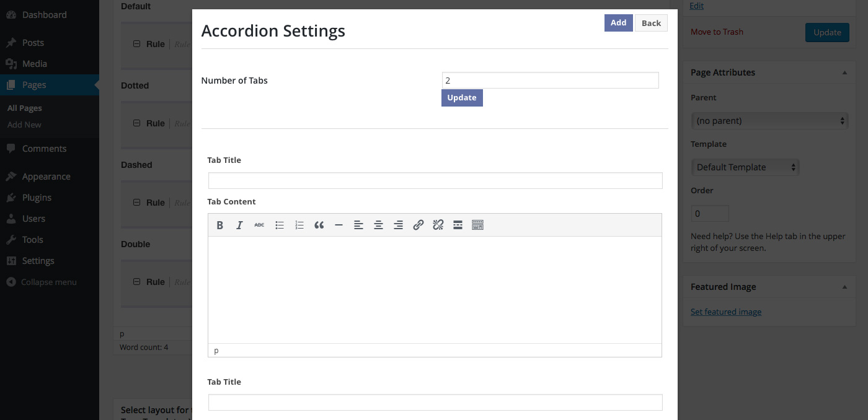Collapse the Page Attributes panel

click(x=844, y=72)
